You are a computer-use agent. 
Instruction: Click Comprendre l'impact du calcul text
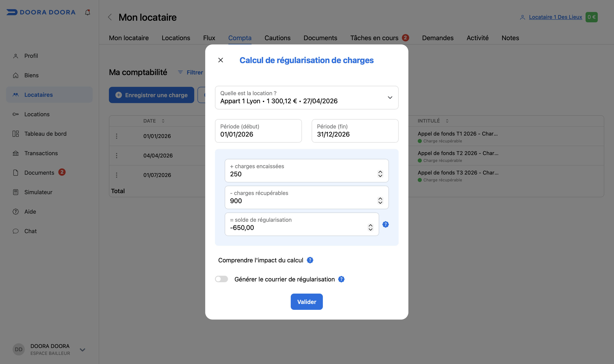(261, 260)
